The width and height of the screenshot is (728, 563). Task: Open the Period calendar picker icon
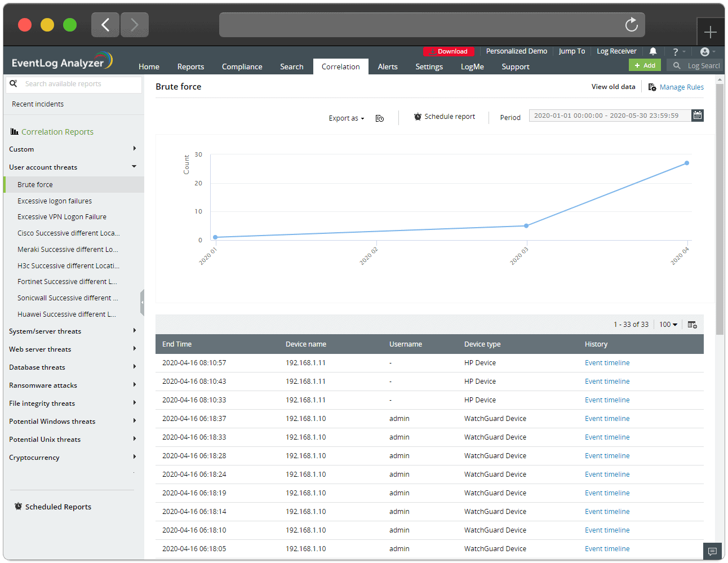pos(698,116)
